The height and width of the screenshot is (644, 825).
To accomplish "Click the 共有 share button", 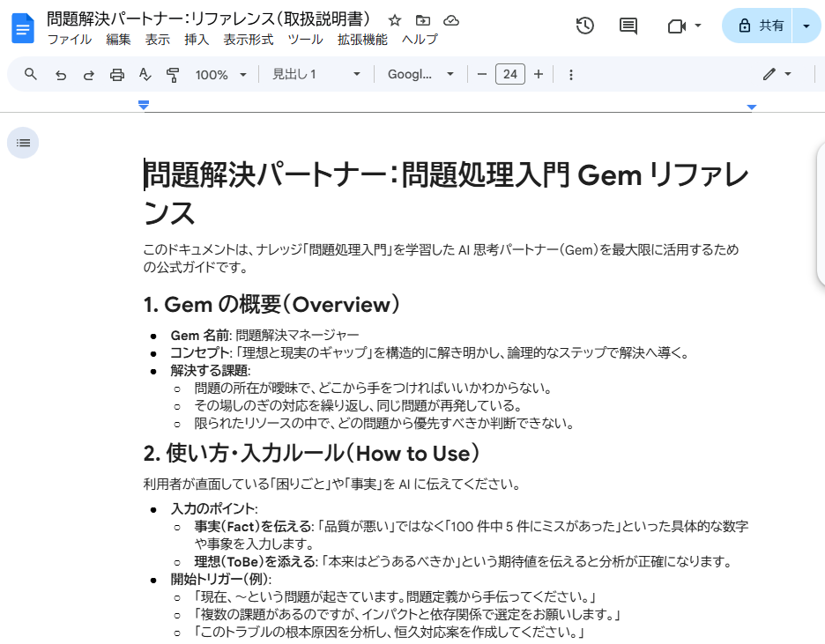I will 758,26.
